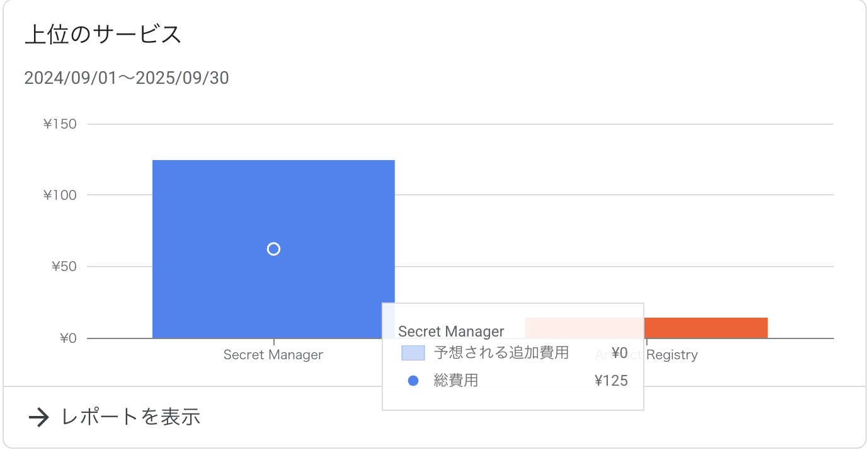Click the Secret Manager axis label
The image size is (868, 450).
[x=273, y=355]
